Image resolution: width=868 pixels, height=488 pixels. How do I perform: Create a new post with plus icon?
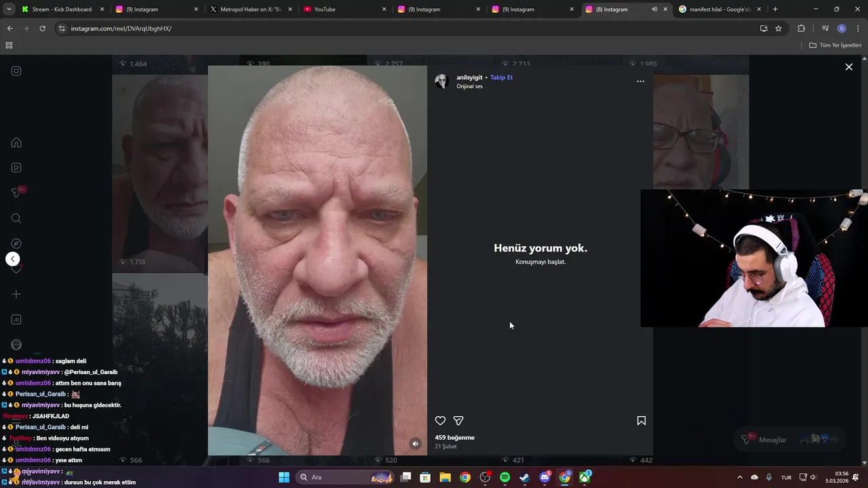[x=16, y=294]
